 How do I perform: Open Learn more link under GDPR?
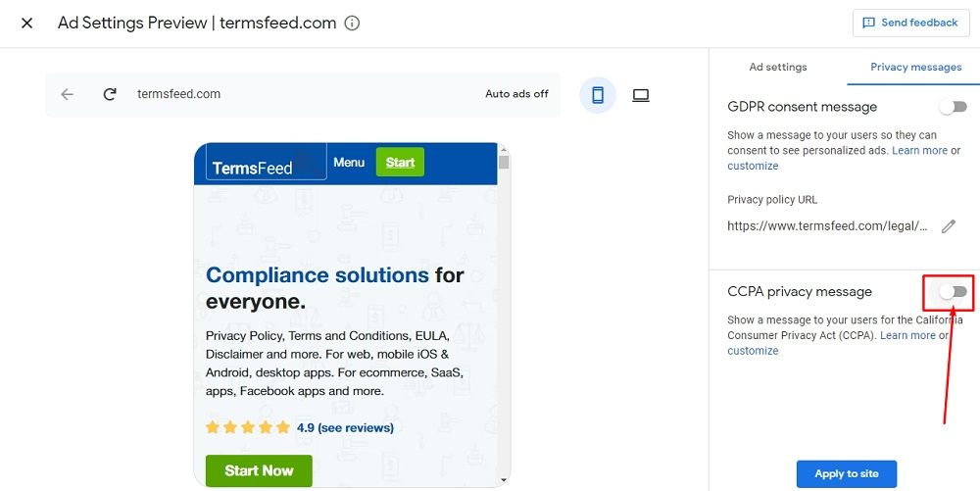click(919, 151)
